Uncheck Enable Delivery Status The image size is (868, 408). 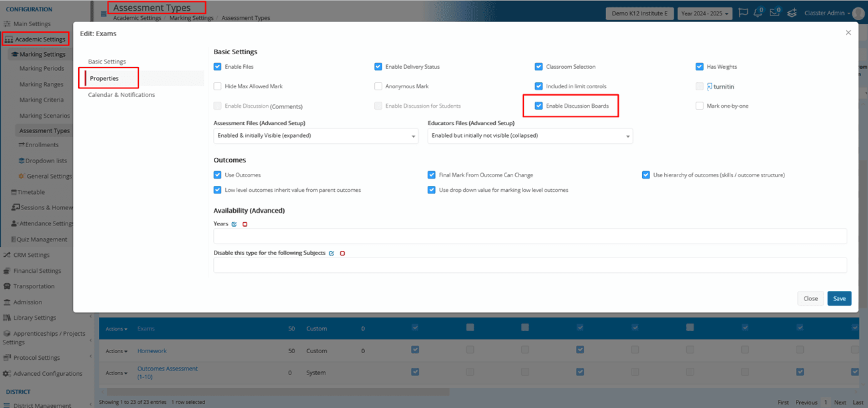(378, 67)
